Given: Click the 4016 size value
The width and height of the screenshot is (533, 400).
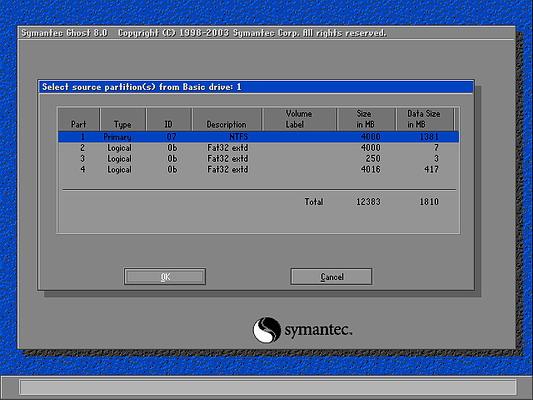Looking at the screenshot, I should click(x=371, y=169).
